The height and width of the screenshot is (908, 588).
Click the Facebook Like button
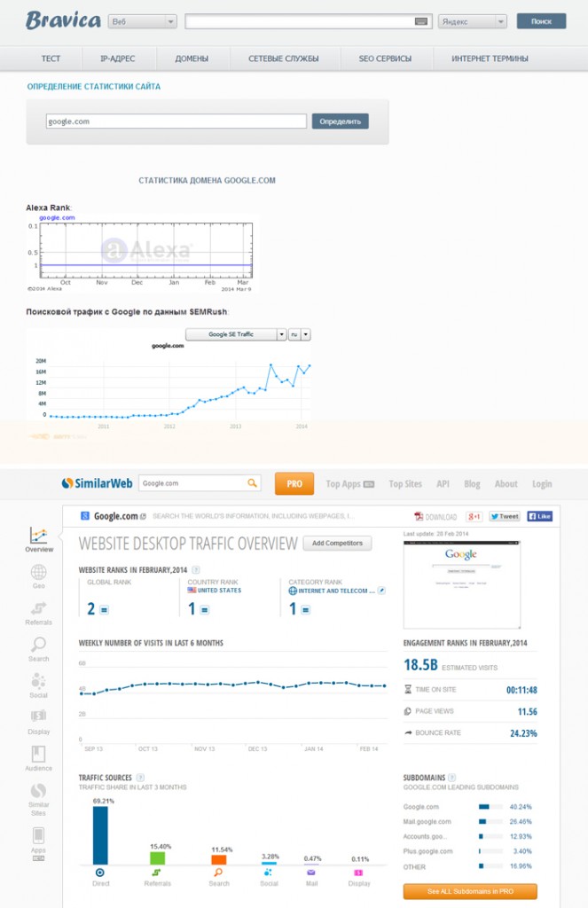pos(539,517)
